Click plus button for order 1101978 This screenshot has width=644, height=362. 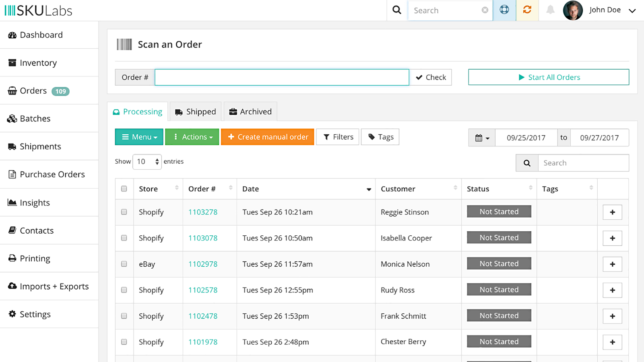[x=612, y=342]
